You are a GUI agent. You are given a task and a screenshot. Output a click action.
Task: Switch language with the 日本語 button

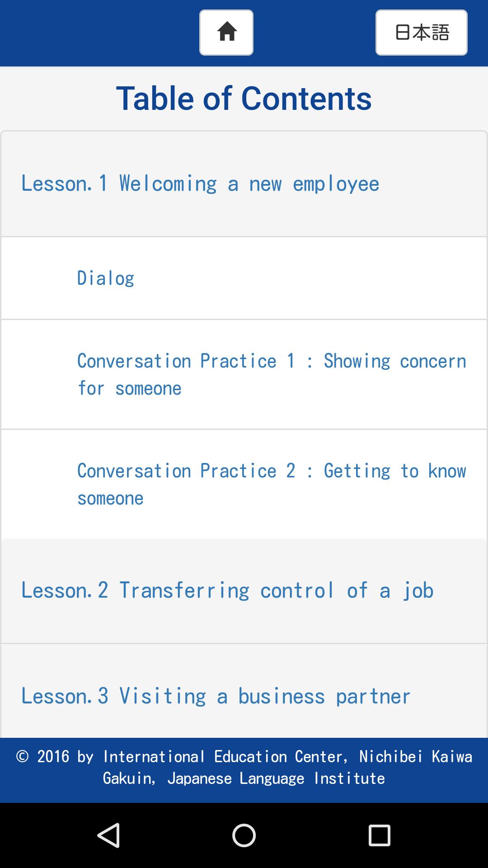421,33
